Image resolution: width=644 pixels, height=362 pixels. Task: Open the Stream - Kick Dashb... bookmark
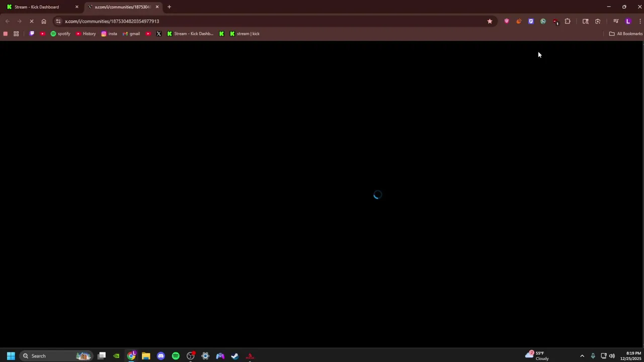click(x=190, y=34)
